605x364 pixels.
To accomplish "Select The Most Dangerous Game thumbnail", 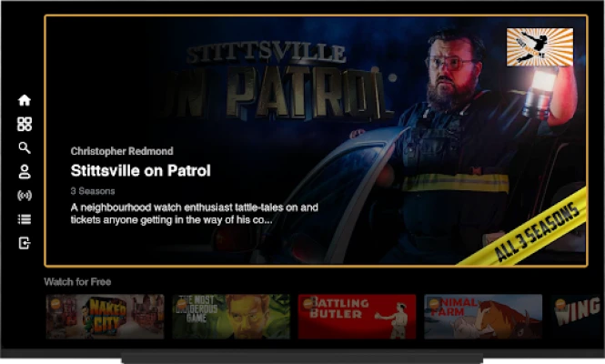I will (231, 317).
